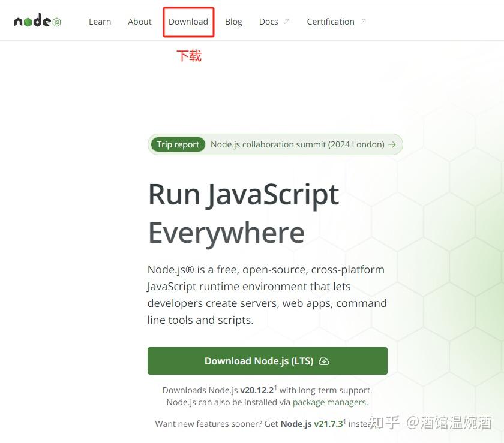This screenshot has width=504, height=443.
Task: Open the Certification page
Action: (331, 22)
